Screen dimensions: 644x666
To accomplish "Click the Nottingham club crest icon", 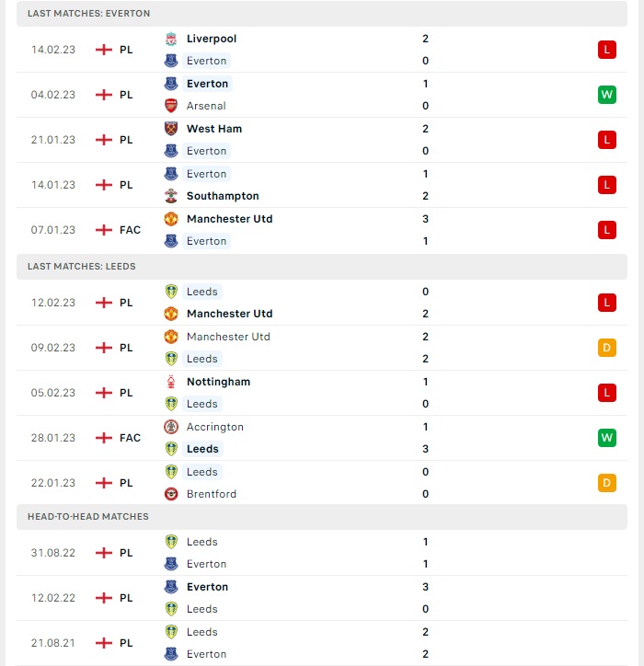I will 171,382.
